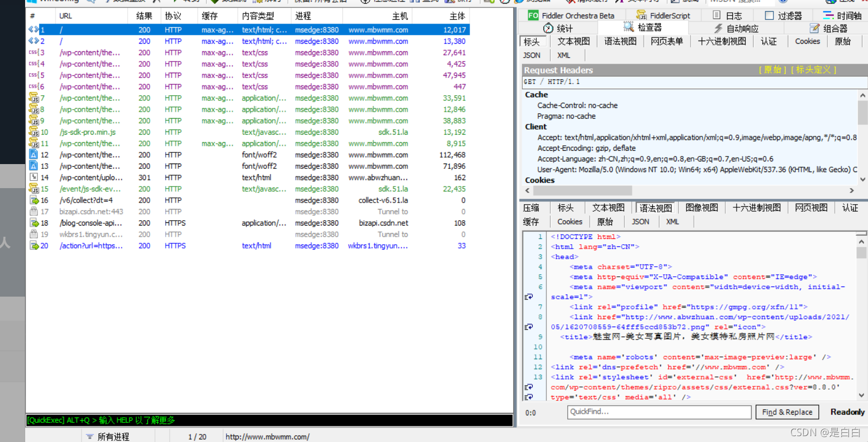
Task: Select the HTML session icon for row 2
Action: click(33, 41)
